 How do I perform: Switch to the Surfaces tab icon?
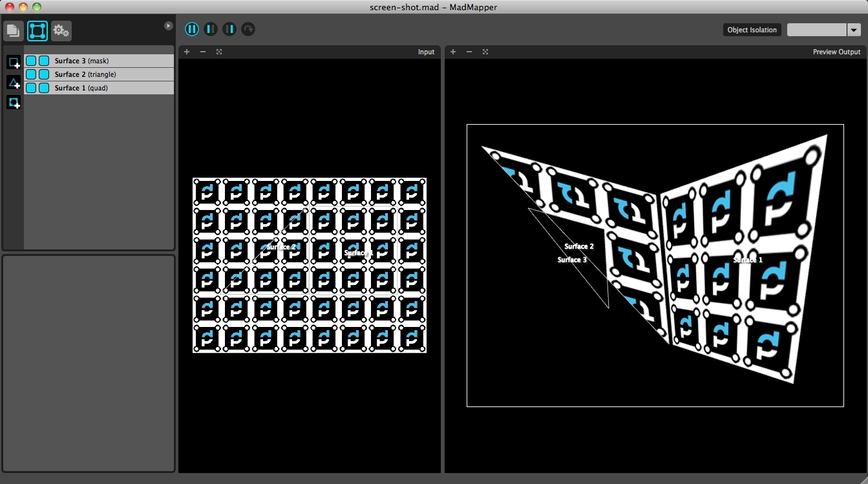[37, 30]
